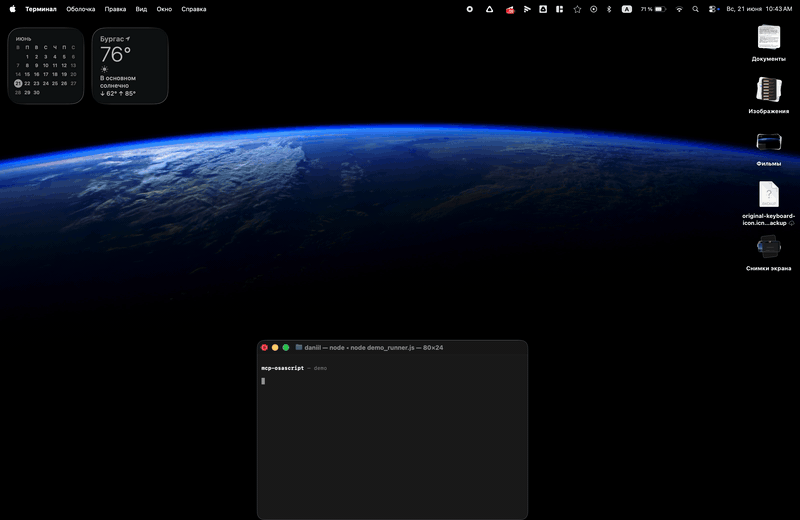This screenshot has height=520, width=800.
Task: Open the Справка menu
Action: 194,9
